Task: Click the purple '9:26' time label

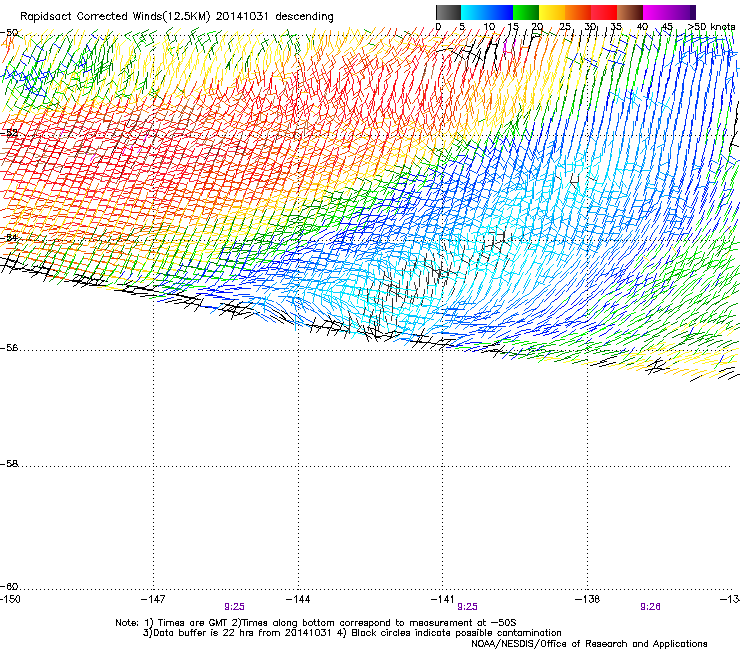Action: pos(650,607)
